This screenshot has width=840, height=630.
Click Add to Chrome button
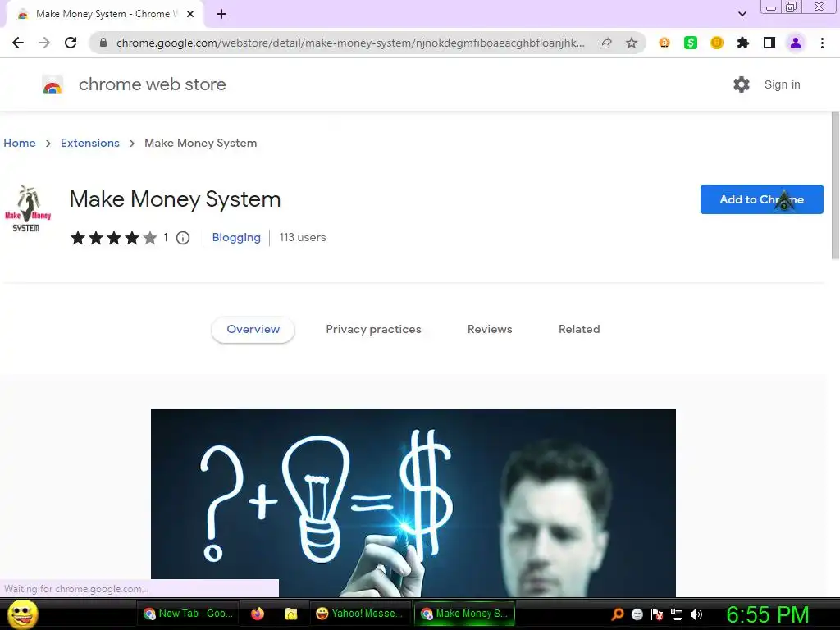[x=762, y=199]
